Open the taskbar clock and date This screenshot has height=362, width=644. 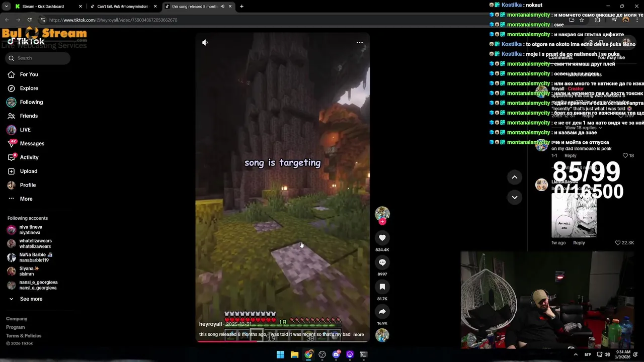click(x=622, y=354)
